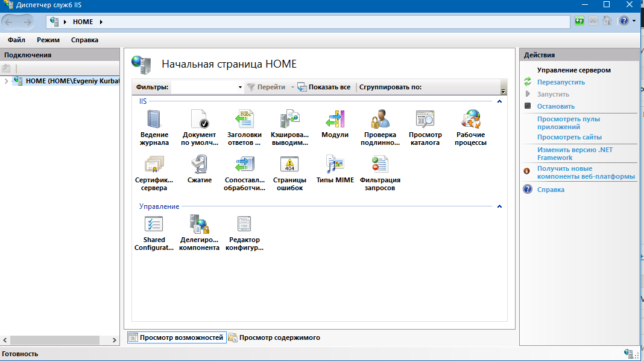This screenshot has height=361, width=644.
Task: Click Получить новые компоненты веб-платформы link
Action: (586, 172)
